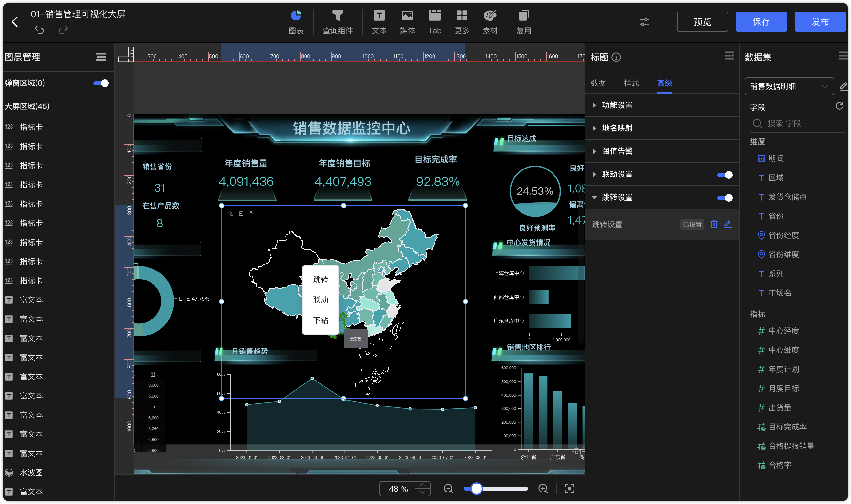Click the 搜索 字段 search field
This screenshot has height=504, width=851.
[797, 123]
